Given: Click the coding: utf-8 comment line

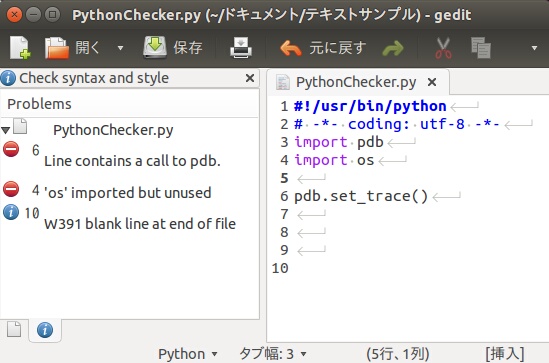Looking at the screenshot, I should 397,124.
